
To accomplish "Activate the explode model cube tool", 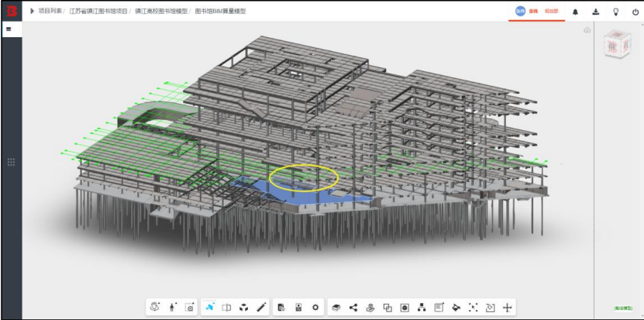I will point(244,307).
